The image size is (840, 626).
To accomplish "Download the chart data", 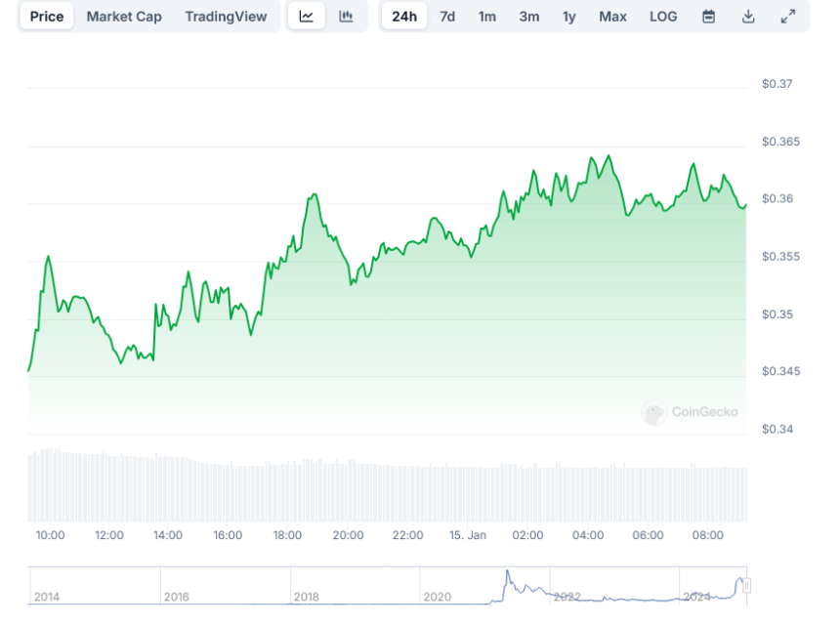I will [x=748, y=17].
